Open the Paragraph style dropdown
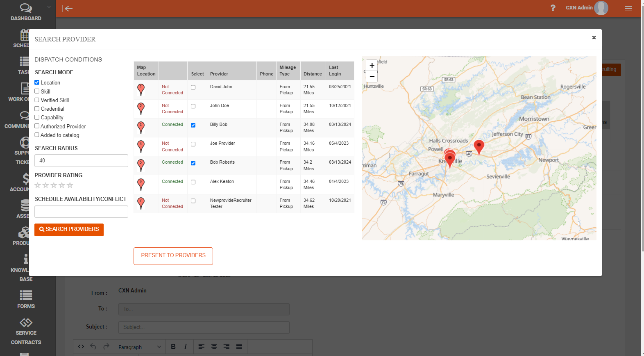This screenshot has width=644, height=356. 139,347
